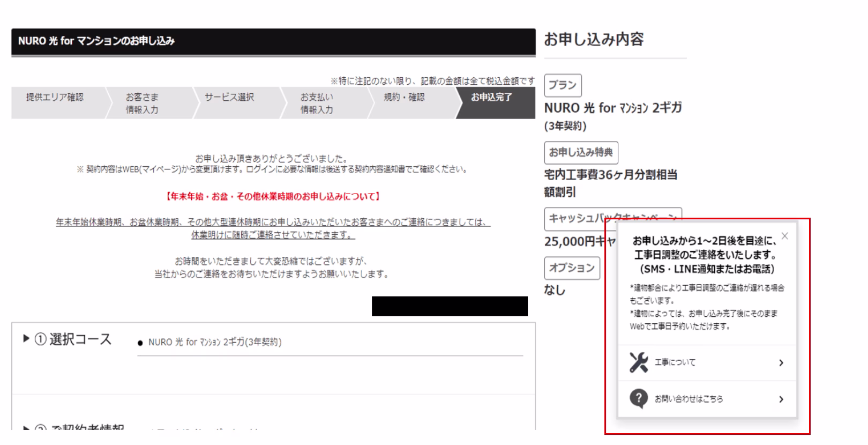This screenshot has height=445, width=868.
Task: Click the お申し込み内容 sidebar heading
Action: 594,39
